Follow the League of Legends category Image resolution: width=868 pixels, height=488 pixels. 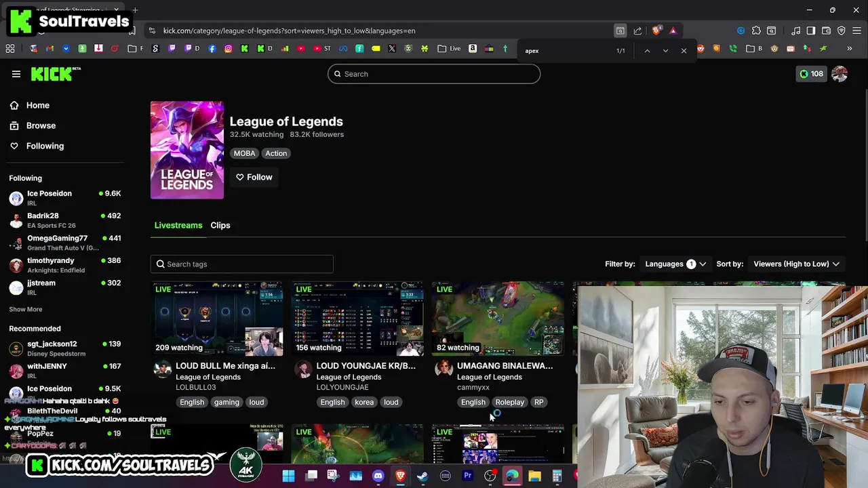(254, 177)
